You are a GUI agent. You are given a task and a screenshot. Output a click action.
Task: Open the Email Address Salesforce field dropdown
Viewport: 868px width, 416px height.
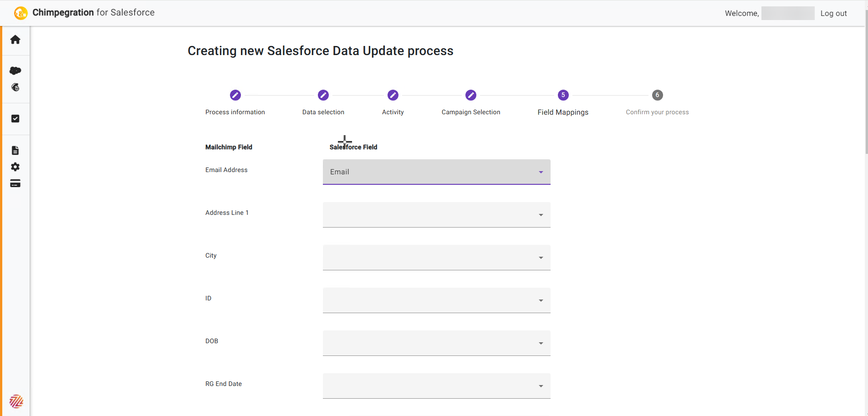coord(437,172)
